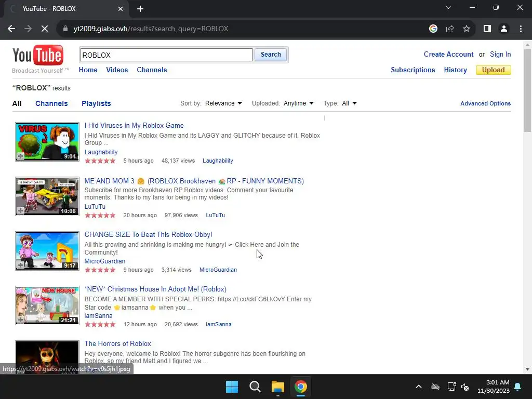This screenshot has height=399, width=532.
Task: Open Uploaded Anytime dropdown
Action: point(299,103)
